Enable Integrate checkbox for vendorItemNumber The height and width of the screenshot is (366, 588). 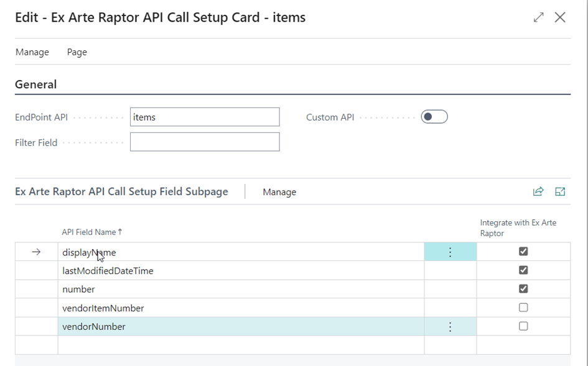click(x=523, y=308)
